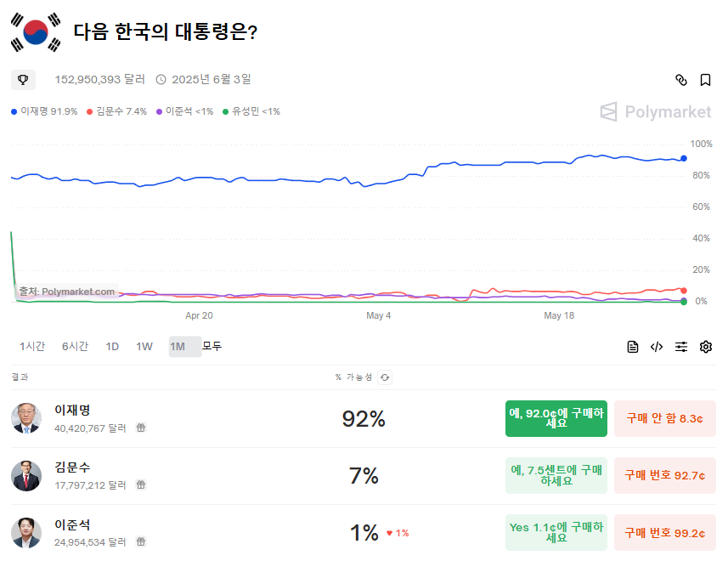Open chart settings gear icon

(705, 347)
